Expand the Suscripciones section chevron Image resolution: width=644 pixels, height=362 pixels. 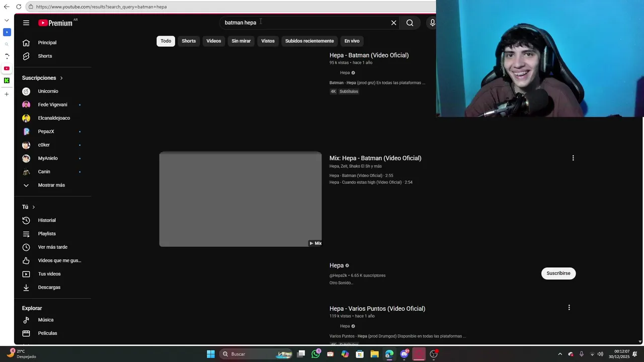(61, 78)
